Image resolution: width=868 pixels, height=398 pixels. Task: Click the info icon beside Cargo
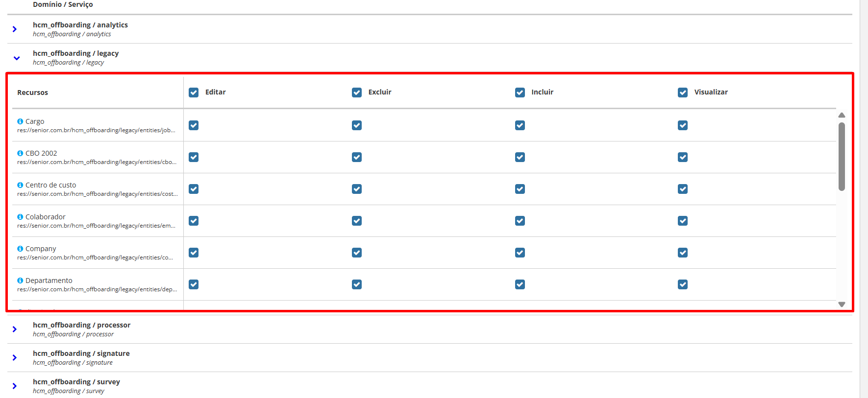[x=20, y=121]
